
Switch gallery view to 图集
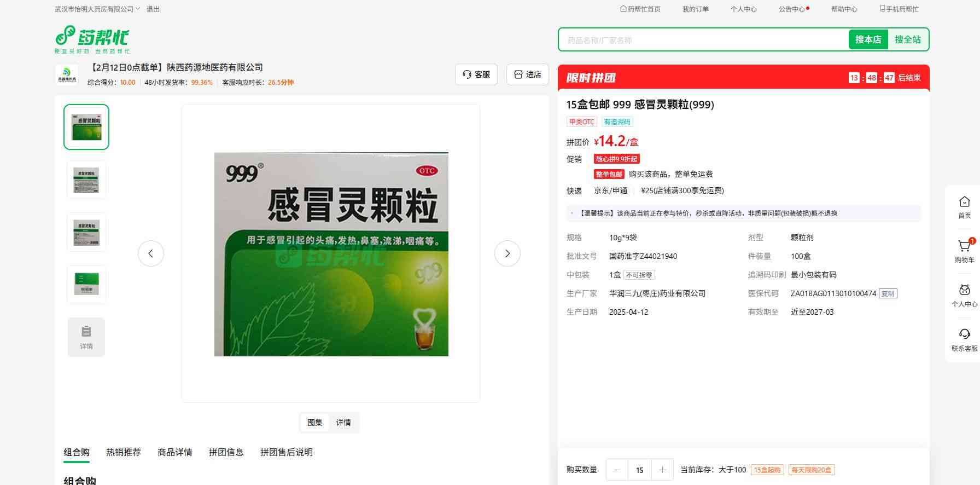(315, 423)
